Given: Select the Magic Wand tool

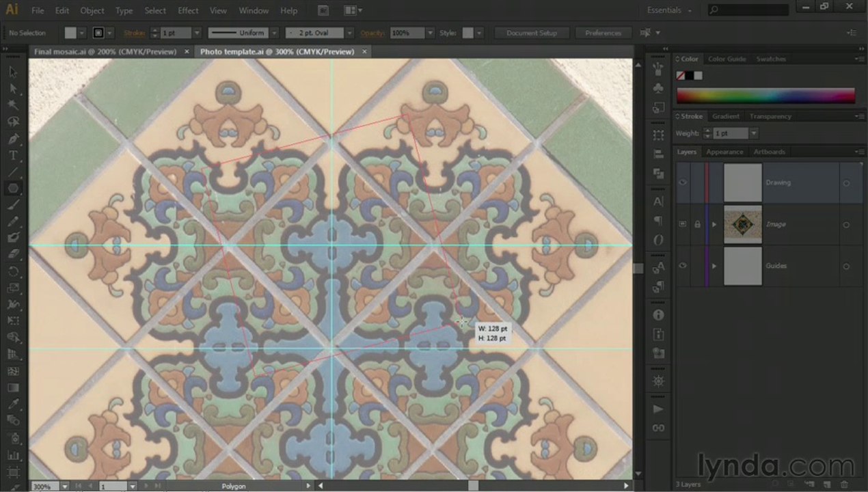Looking at the screenshot, I should point(13,105).
